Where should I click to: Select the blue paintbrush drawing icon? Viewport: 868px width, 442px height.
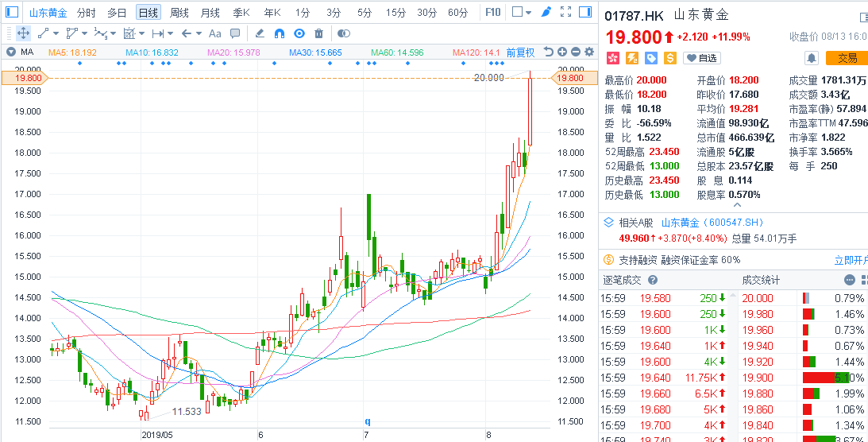546,12
